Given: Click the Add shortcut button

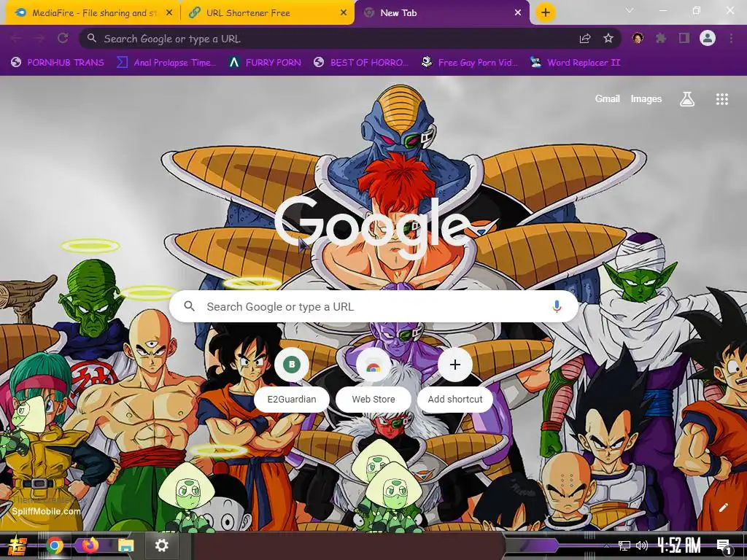Looking at the screenshot, I should [455, 379].
